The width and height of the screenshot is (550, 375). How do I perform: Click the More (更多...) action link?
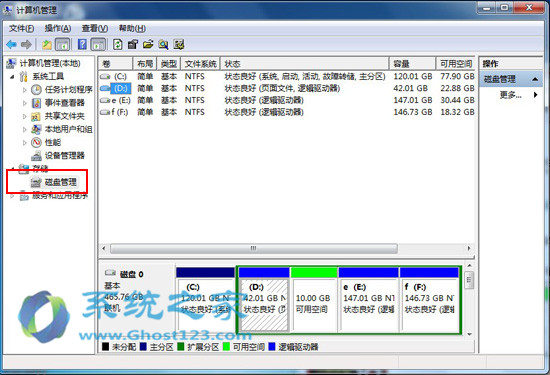tap(510, 95)
